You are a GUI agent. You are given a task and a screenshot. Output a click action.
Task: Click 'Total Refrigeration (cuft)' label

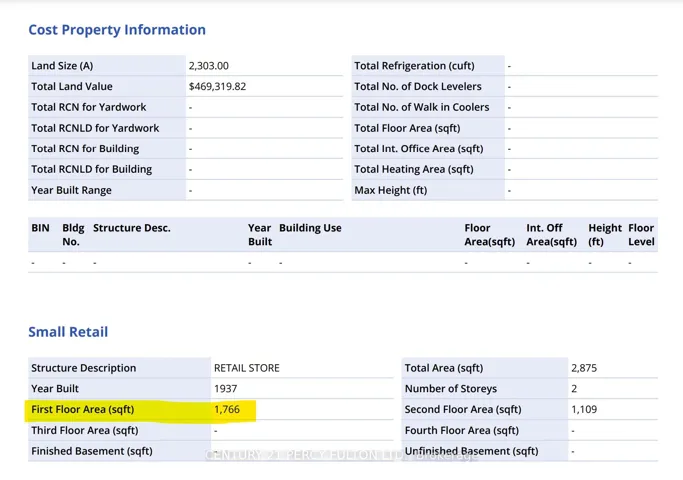click(414, 66)
